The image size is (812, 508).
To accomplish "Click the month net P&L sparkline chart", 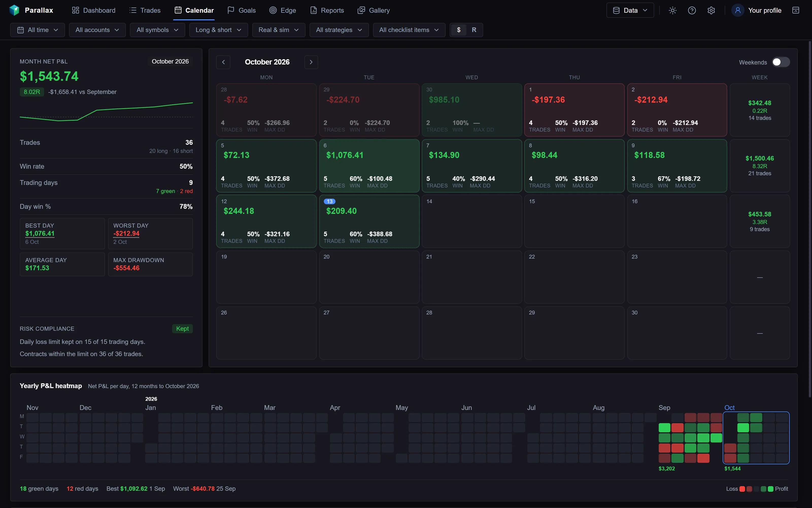I will [106, 112].
